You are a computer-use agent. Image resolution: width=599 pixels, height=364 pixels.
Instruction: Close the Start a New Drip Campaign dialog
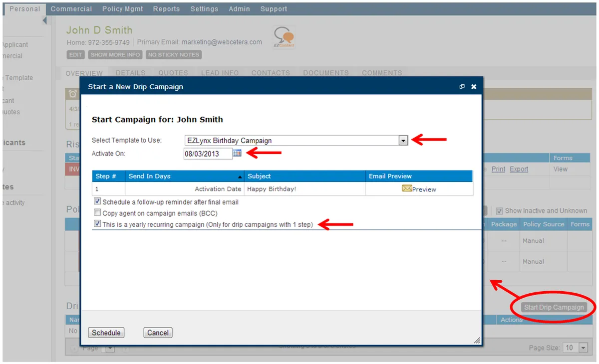[x=474, y=87]
